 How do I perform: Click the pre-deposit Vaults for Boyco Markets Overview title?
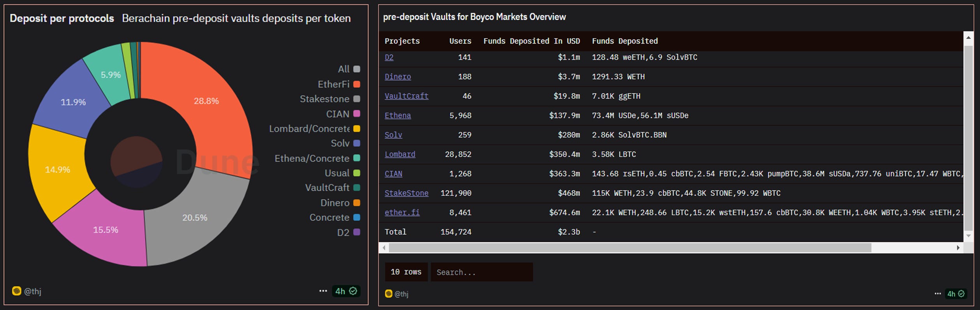point(474,17)
